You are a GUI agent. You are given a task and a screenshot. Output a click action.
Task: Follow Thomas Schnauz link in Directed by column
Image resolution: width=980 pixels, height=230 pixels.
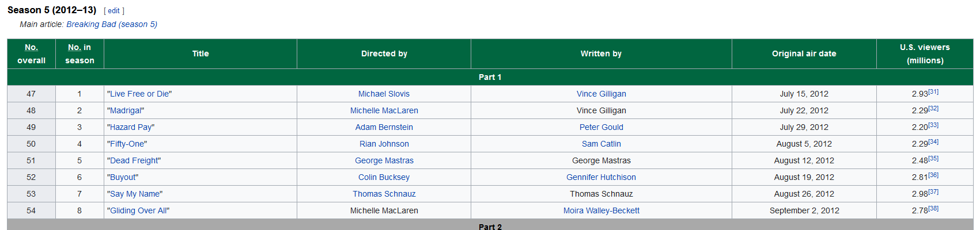[x=384, y=194]
